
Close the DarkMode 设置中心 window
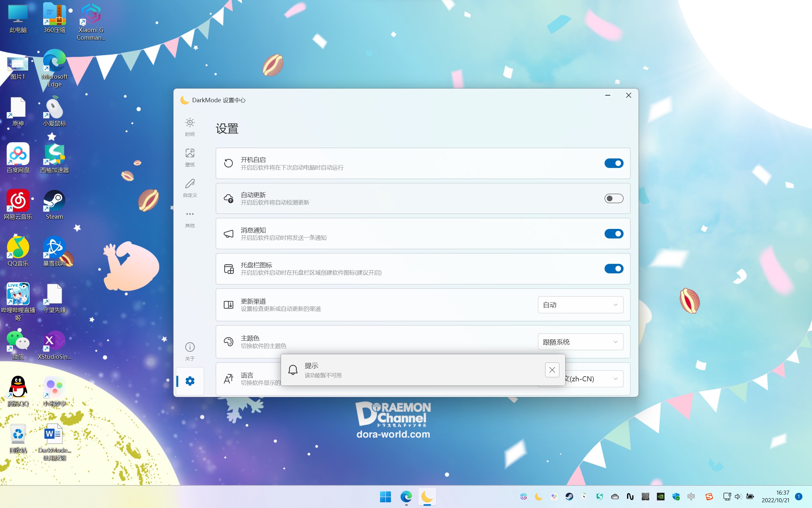[628, 96]
